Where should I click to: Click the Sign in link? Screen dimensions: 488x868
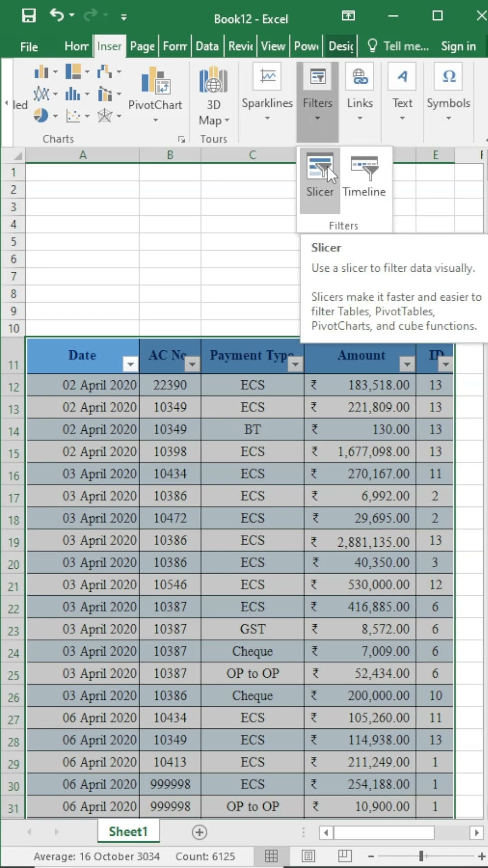pos(458,46)
